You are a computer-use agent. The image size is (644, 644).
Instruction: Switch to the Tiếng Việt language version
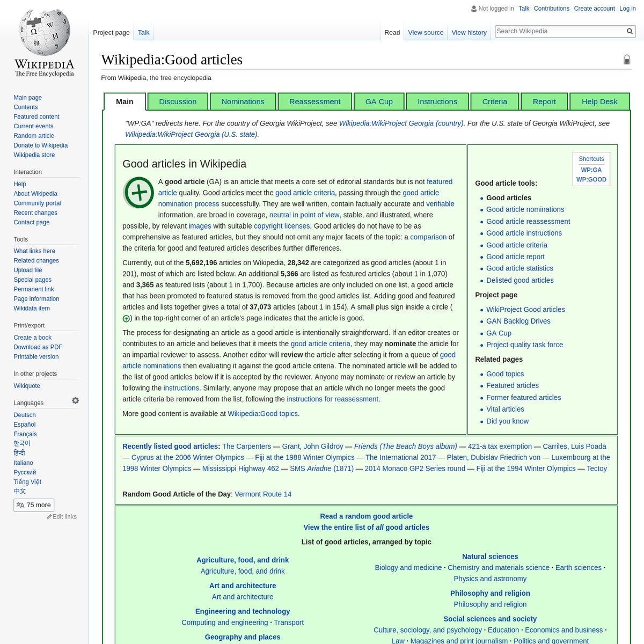27,482
